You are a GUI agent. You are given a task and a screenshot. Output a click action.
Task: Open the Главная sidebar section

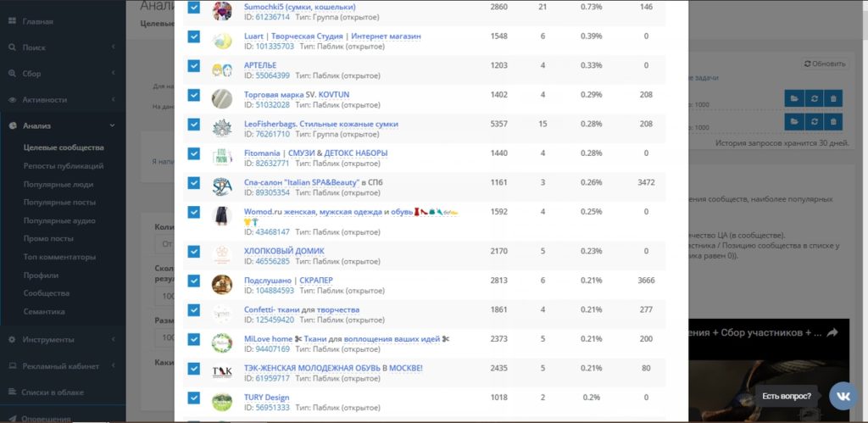click(37, 21)
